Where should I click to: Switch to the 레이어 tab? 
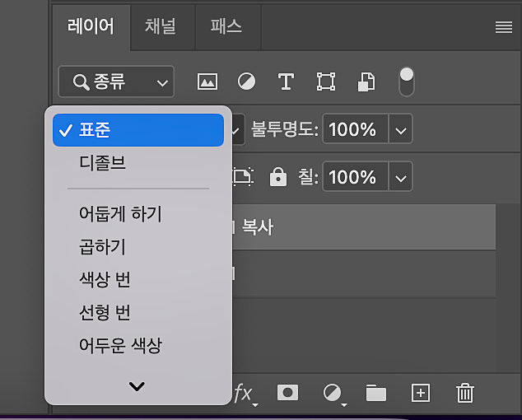tap(91, 26)
